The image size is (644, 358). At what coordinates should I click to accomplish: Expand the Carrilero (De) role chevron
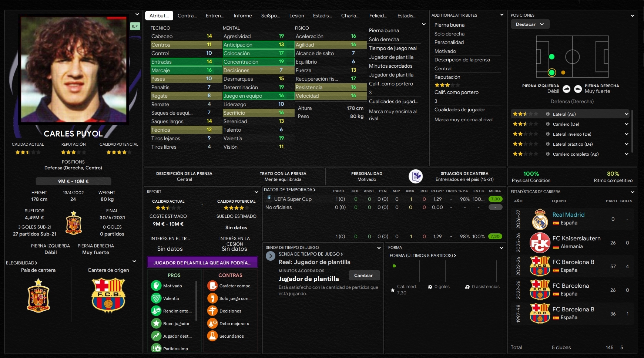626,124
